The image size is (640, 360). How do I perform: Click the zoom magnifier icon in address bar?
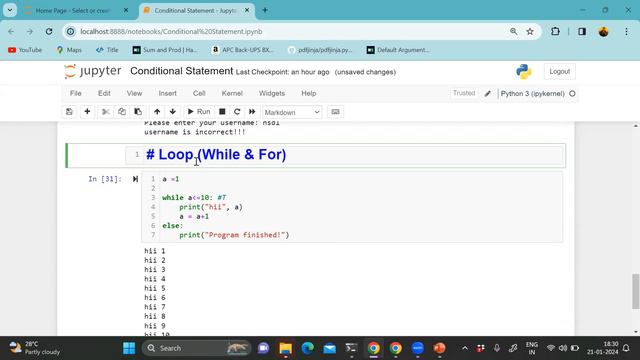click(x=513, y=31)
